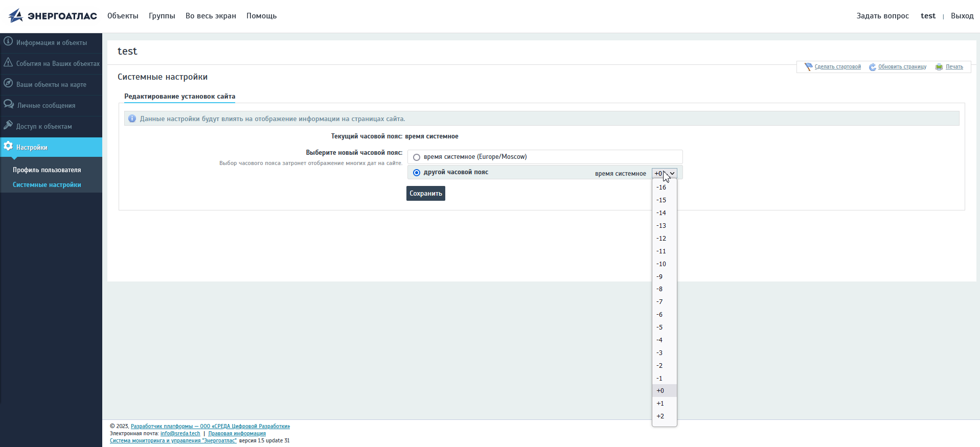Image resolution: width=980 pixels, height=447 pixels.
Task: Open Профиль пользователя in sidebar submenu
Action: tap(47, 170)
